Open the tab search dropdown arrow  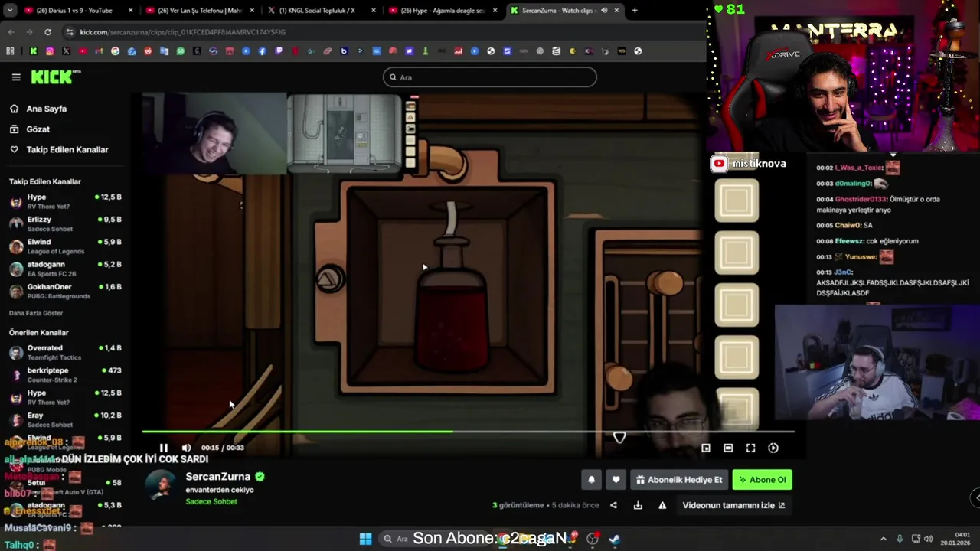[10, 11]
